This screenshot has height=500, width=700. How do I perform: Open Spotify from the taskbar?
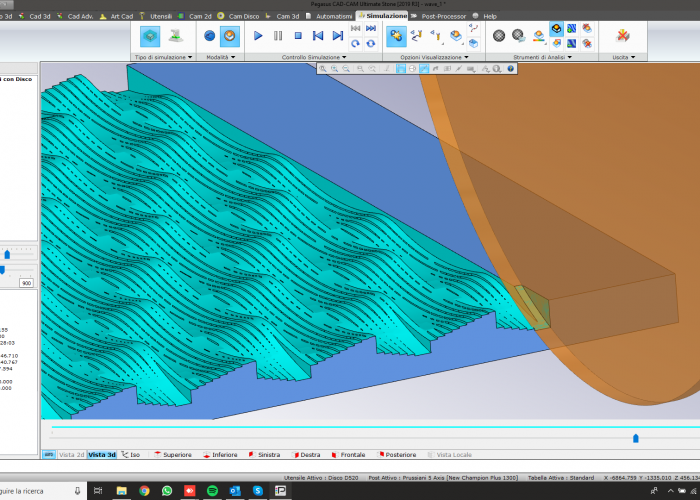(212, 491)
